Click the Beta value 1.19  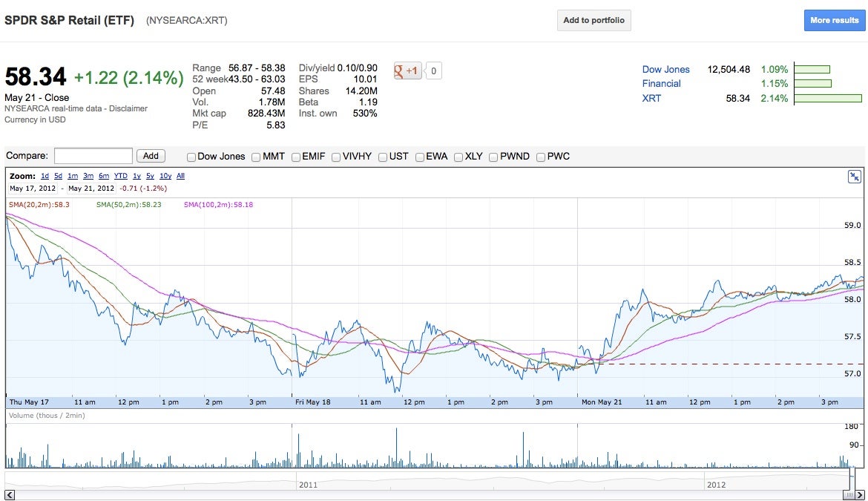coord(367,102)
